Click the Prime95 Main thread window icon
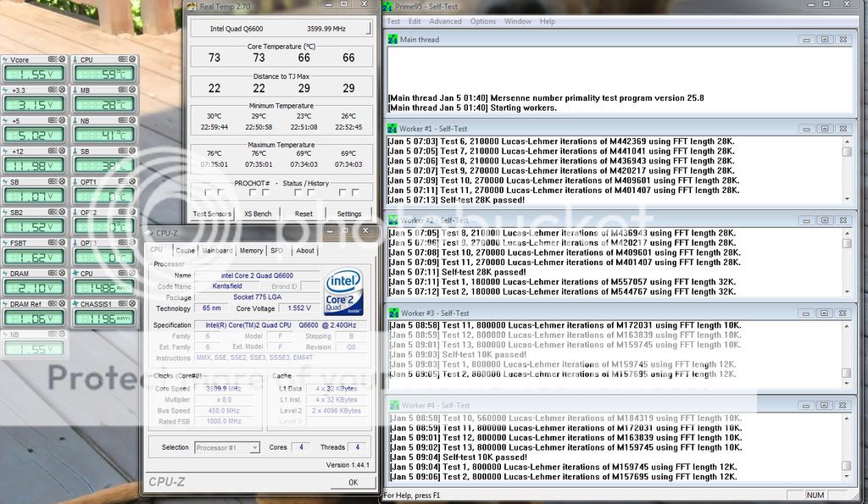The width and height of the screenshot is (868, 504). coord(392,39)
